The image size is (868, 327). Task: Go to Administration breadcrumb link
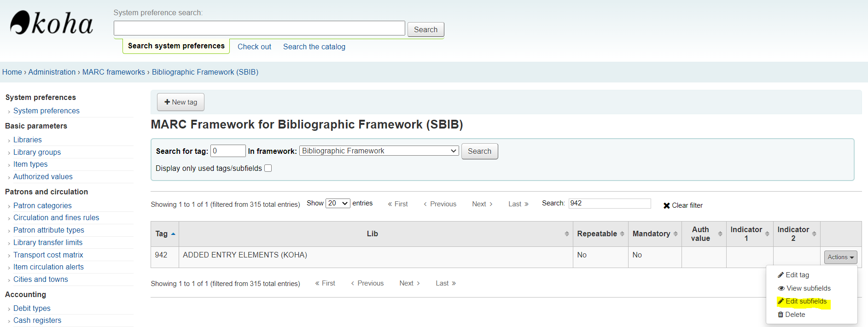click(52, 72)
